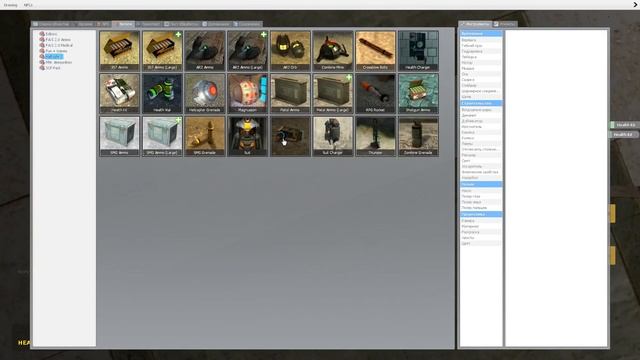Viewport: 640px width, 360px height.
Task: Select the Лампы tool
Action: pos(481,144)
